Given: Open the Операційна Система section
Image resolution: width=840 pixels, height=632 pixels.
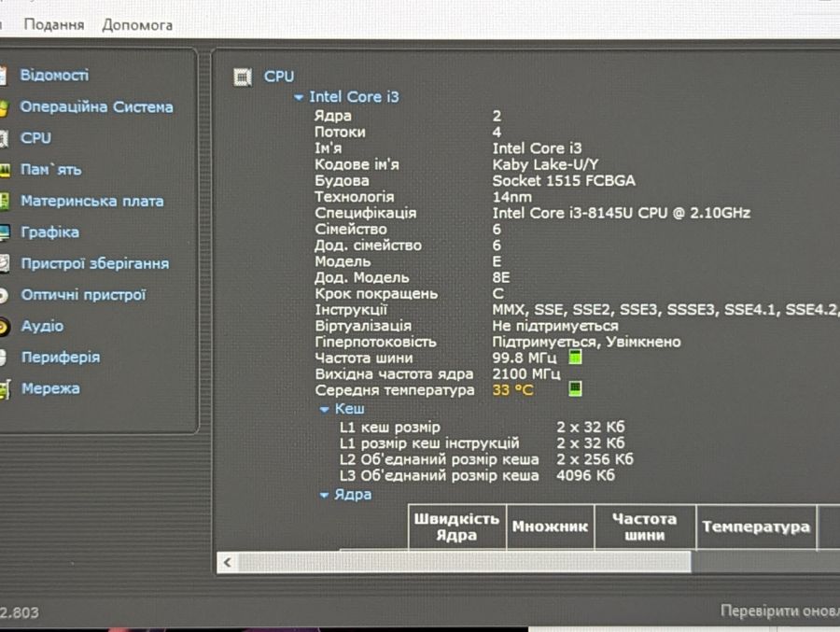Looking at the screenshot, I should coord(96,106).
